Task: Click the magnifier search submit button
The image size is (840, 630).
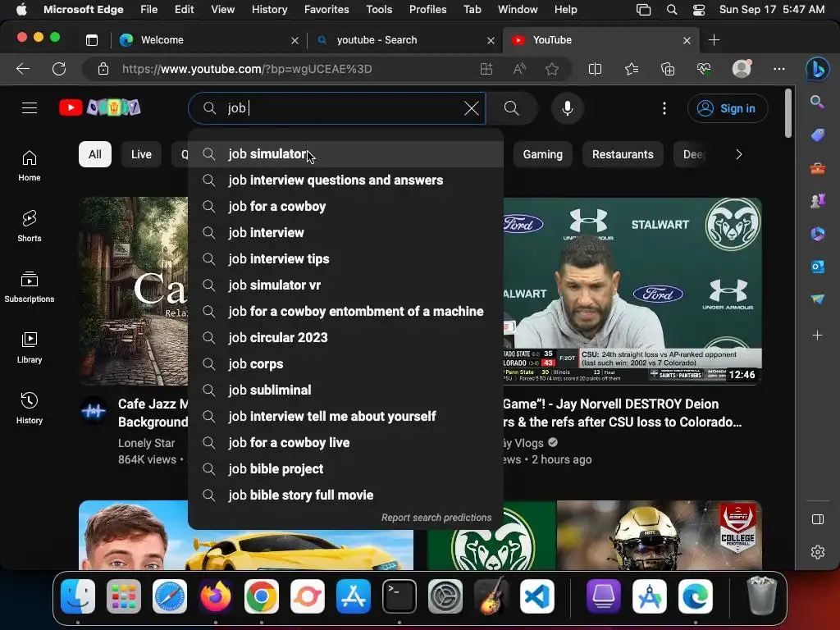Action: (512, 108)
